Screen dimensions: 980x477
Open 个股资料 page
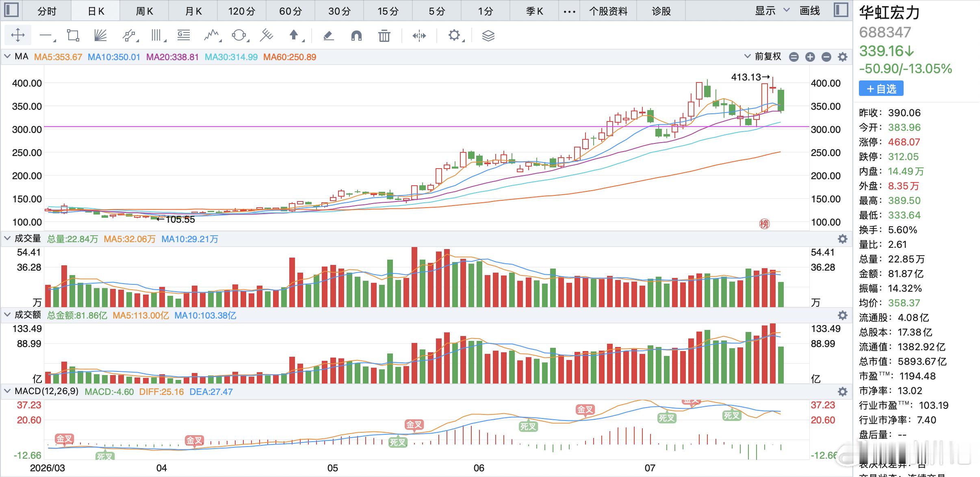(x=608, y=11)
